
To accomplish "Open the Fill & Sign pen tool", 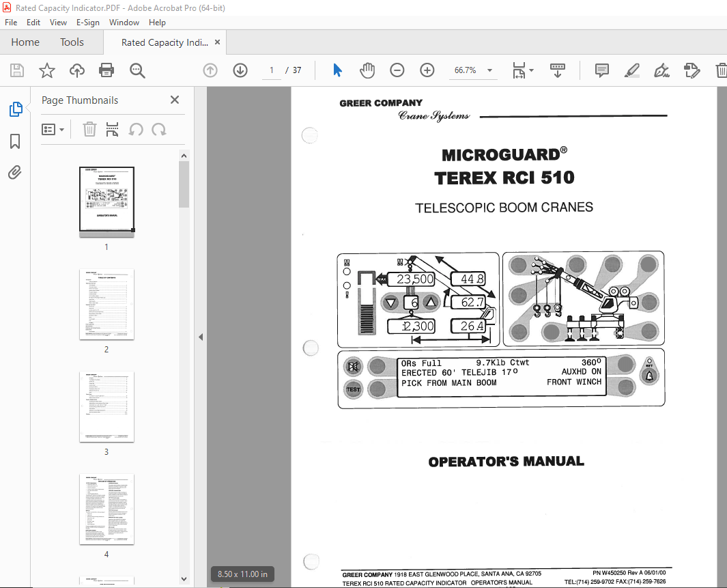I will pos(661,70).
